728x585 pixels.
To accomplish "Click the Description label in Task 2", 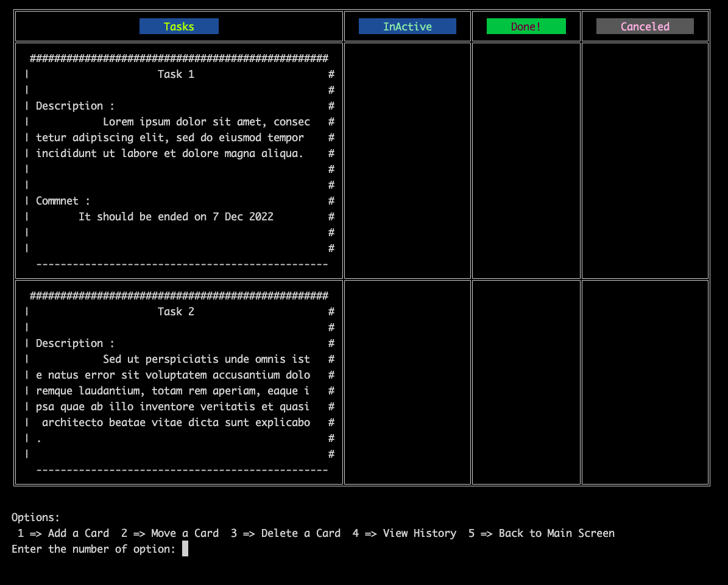I will point(75,344).
